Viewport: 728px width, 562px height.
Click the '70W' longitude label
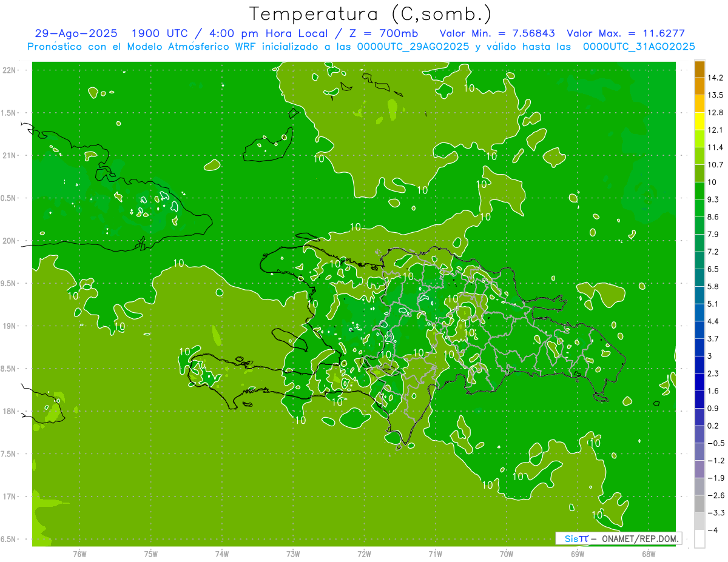tap(507, 554)
